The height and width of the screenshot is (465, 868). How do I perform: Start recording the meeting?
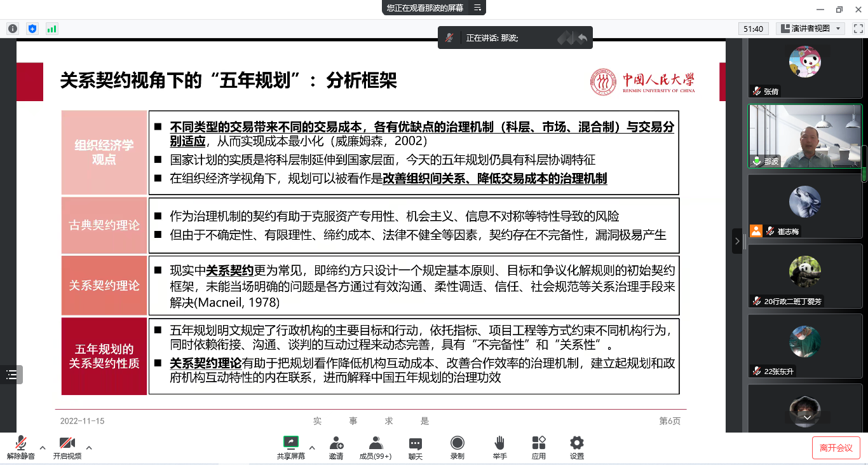pos(457,447)
